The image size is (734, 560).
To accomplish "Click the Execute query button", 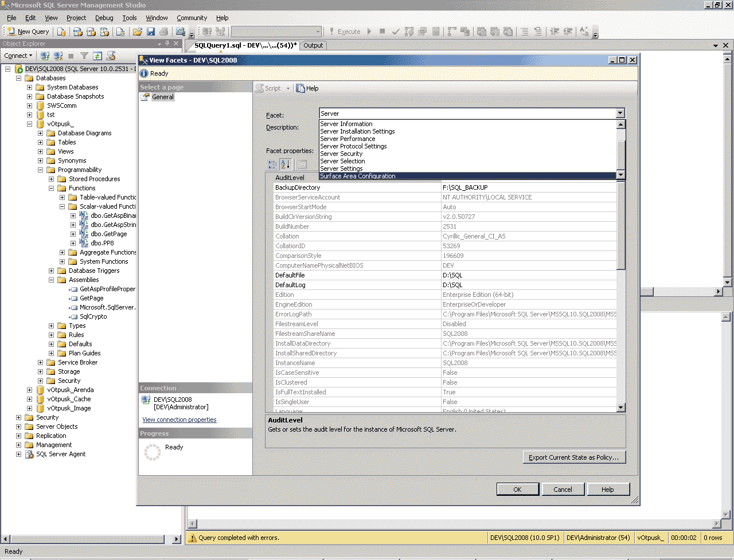I will [345, 32].
